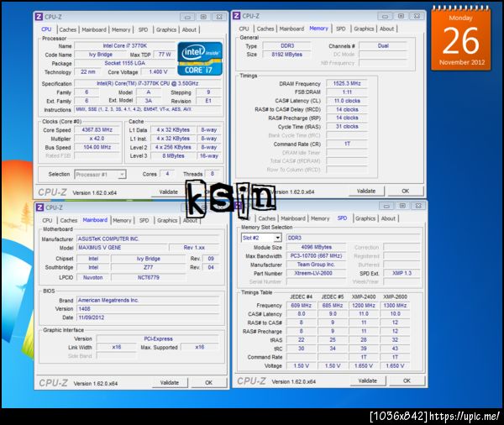504x425 pixels.
Task: Click Validate in the Memory window
Action: point(366,191)
